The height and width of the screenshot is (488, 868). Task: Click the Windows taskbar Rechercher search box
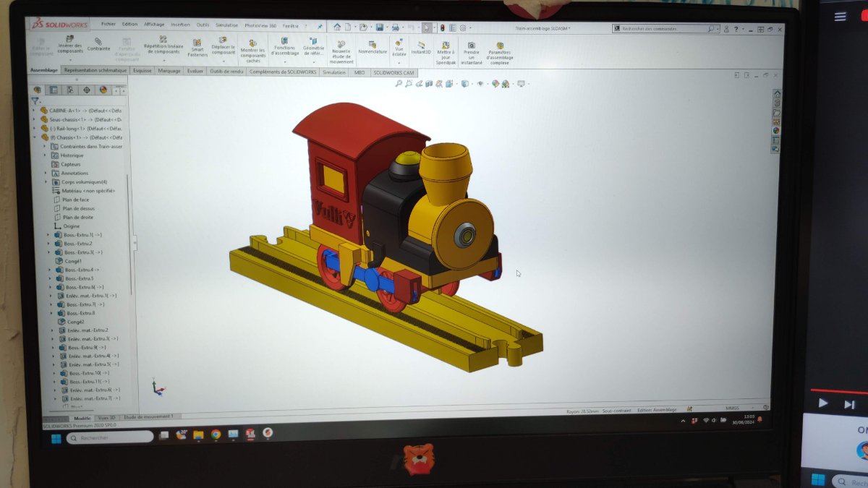110,437
